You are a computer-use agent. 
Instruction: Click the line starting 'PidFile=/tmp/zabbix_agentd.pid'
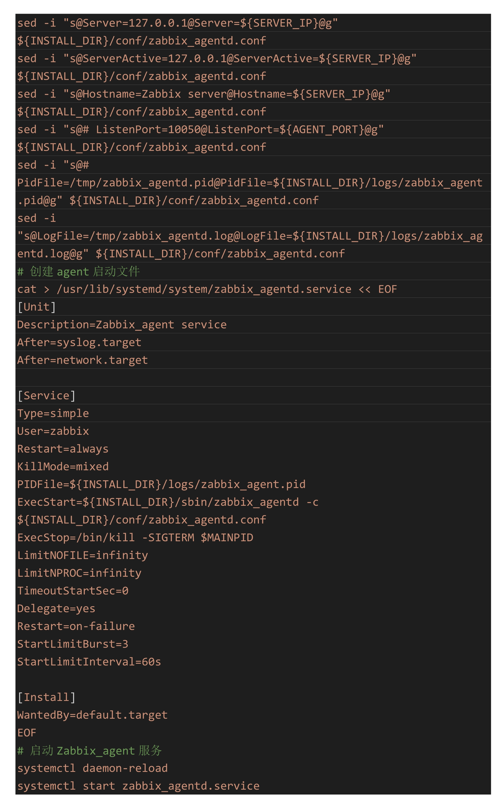pos(250,182)
